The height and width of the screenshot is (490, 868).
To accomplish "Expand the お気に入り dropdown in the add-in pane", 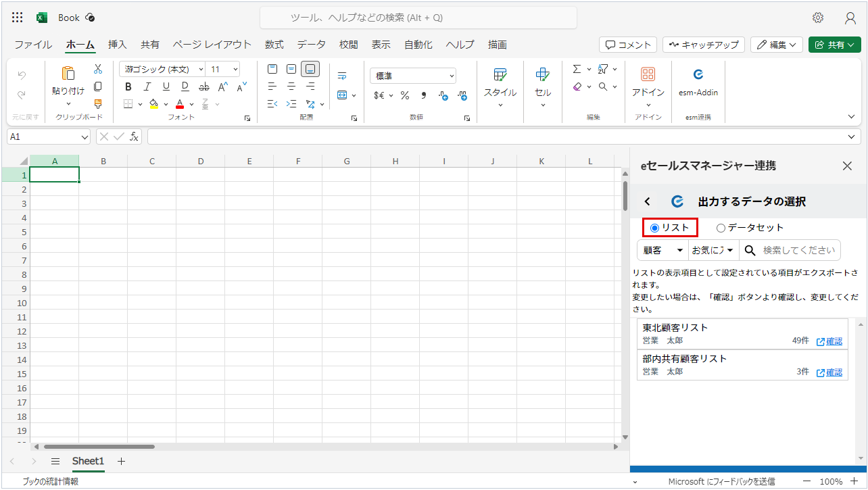I will tap(713, 250).
